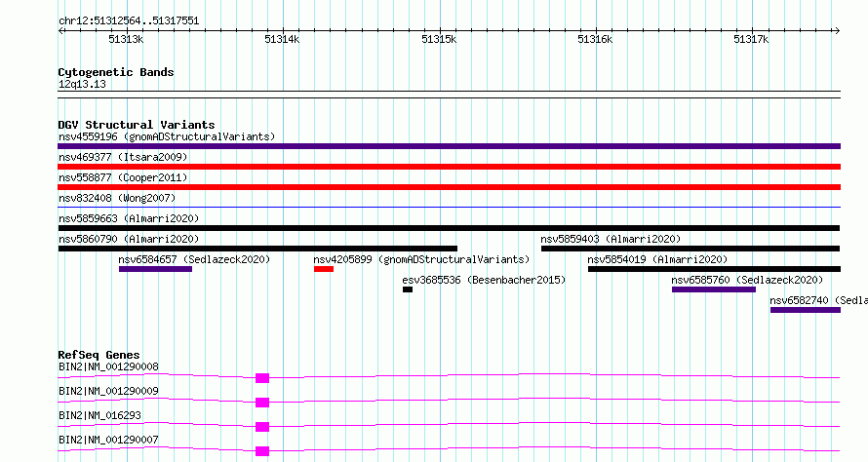
Task: Select the BIN2|NM_001290009 magenta exon box
Action: coord(262,403)
